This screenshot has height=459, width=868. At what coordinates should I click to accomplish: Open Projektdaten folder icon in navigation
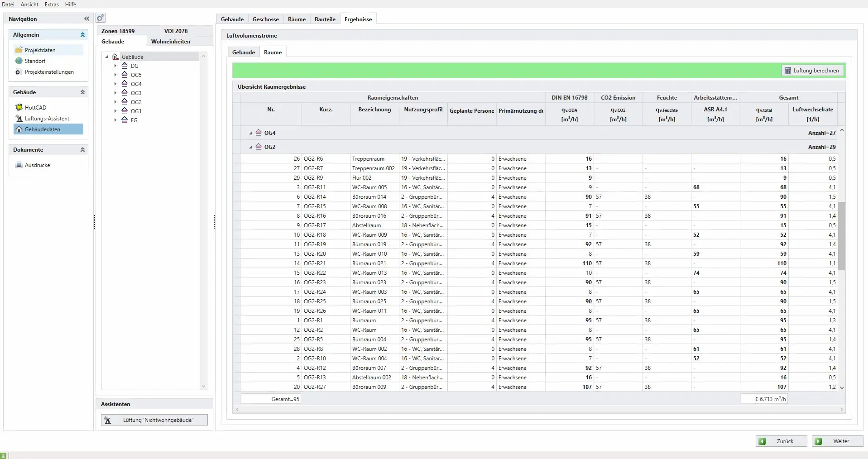click(x=19, y=50)
